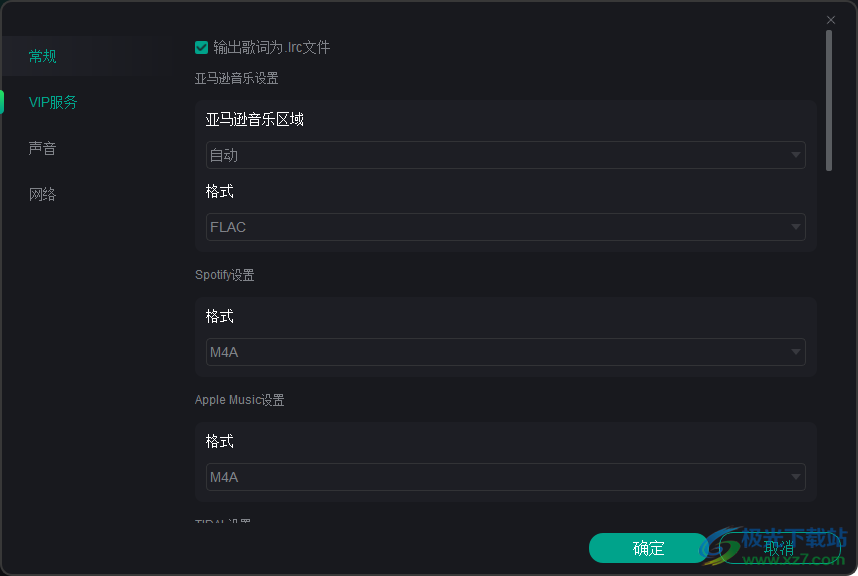Click the chevron arrow on the 自动 region selector
This screenshot has width=858, height=576.
(795, 155)
